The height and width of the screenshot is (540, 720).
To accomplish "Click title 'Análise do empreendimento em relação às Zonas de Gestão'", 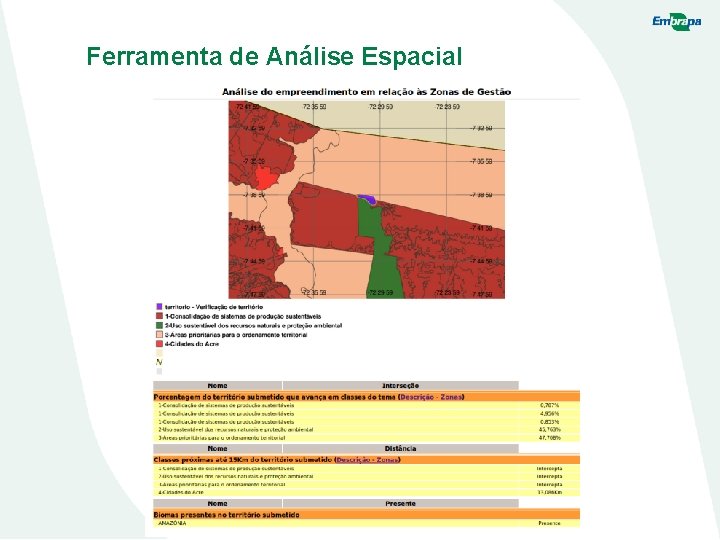I will (x=366, y=92).
